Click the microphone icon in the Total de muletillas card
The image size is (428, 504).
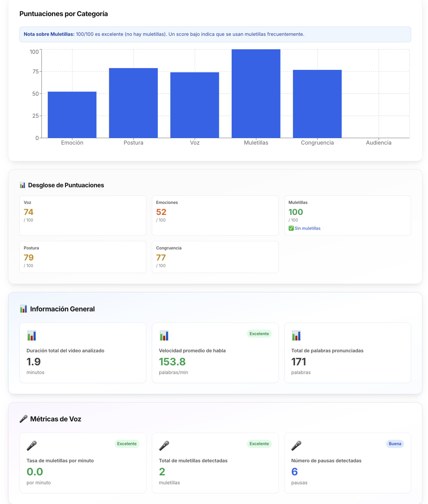pyautogui.click(x=164, y=445)
